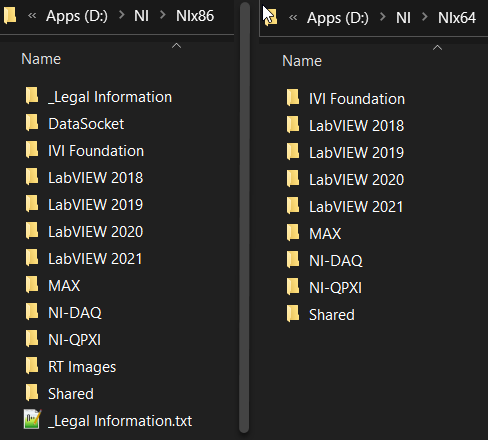Click the RT Images folder icon
This screenshot has width=488, height=440.
click(x=32, y=366)
